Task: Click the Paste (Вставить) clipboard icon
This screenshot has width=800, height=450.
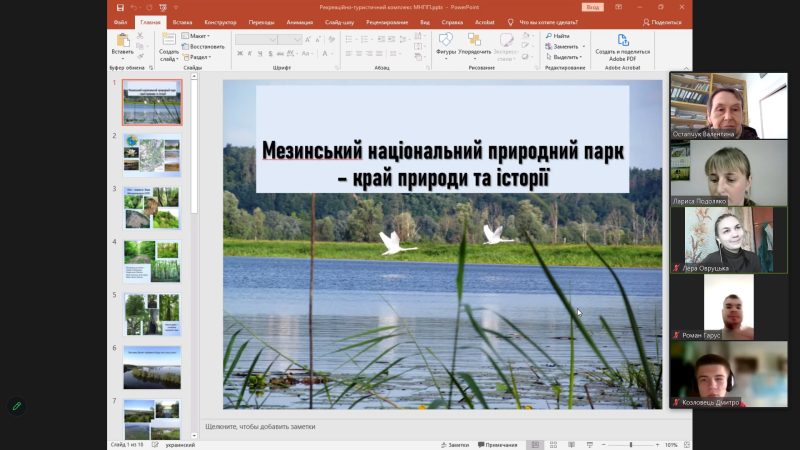Action: tap(122, 40)
